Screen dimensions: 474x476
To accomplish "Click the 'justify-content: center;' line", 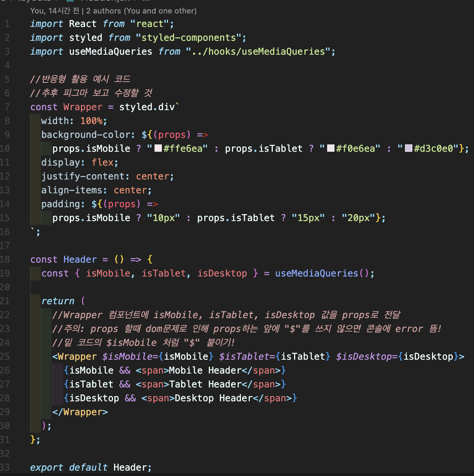I will 108,176.
